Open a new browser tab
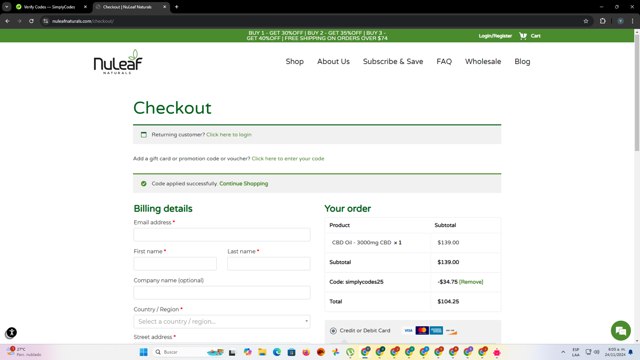This screenshot has width=640, height=360. coord(176,7)
